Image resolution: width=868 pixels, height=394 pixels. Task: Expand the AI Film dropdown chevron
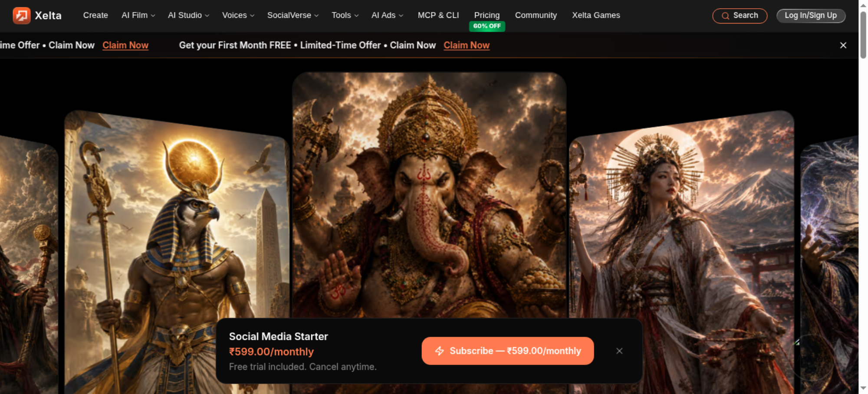[153, 16]
